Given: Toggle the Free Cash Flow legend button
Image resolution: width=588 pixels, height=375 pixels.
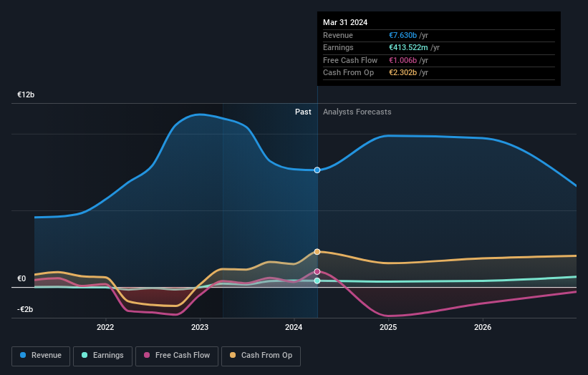Looking at the screenshot, I should pyautogui.click(x=177, y=356).
